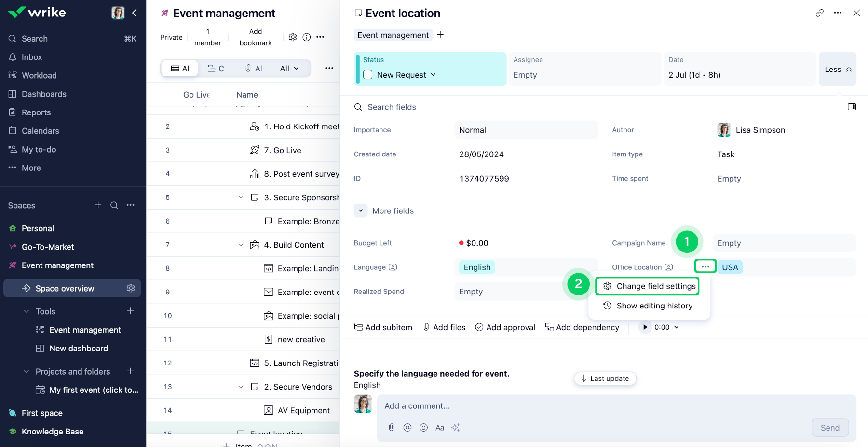
Task: Expand the All views dropdown
Action: click(289, 69)
